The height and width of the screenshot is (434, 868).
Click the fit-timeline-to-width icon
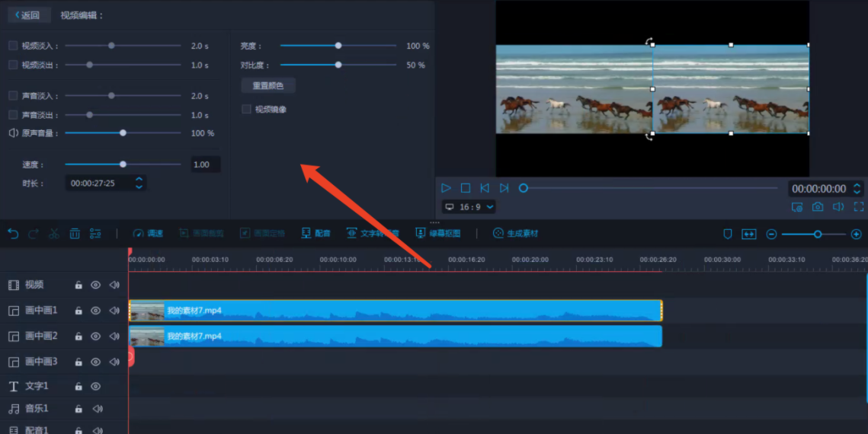(x=748, y=235)
